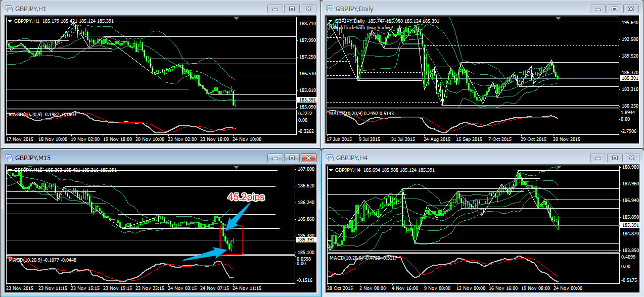644x297 pixels.
Task: Click the GBPJPY,M15 window title icon
Action: [8, 158]
